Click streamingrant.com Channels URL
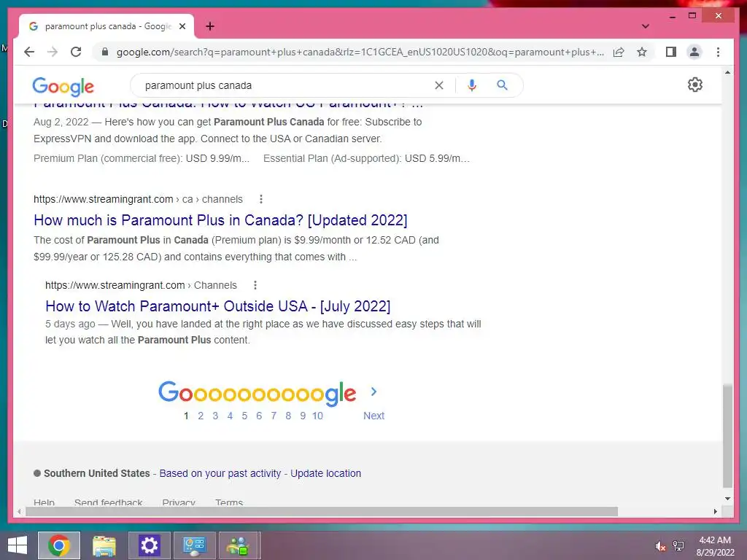Screen dimensions: 747x560 141,285
